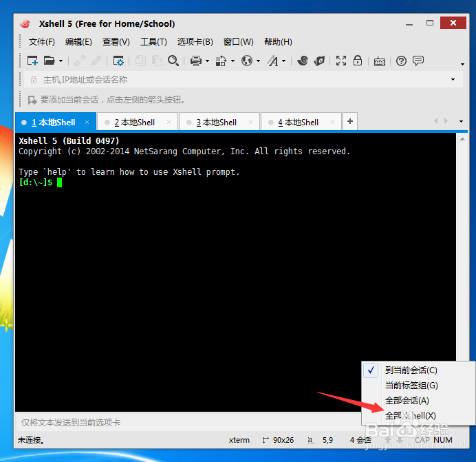Viewport: 476px width, 462px height.
Task: Click the Encoding globe icon
Action: tap(247, 61)
